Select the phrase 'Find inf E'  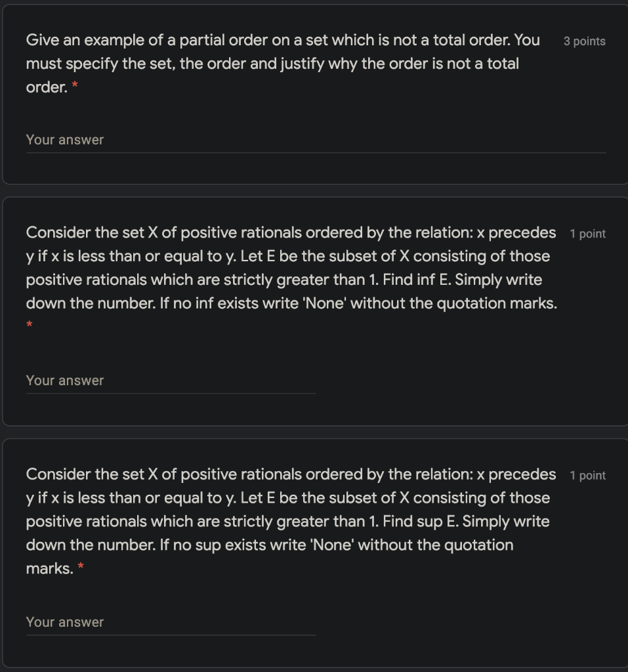(x=415, y=280)
